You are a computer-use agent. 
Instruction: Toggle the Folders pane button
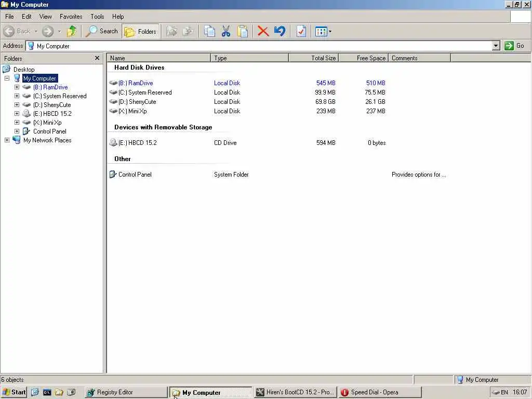[x=140, y=32]
